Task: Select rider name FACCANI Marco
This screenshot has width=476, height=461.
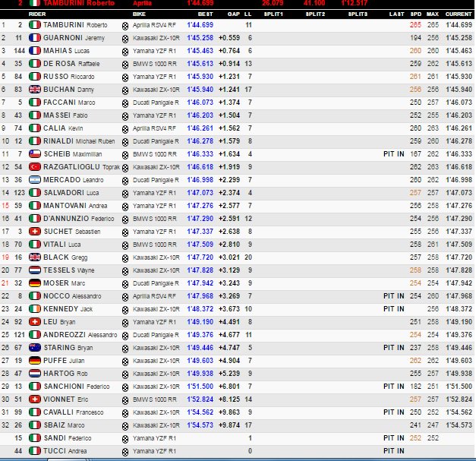Action: [69, 103]
